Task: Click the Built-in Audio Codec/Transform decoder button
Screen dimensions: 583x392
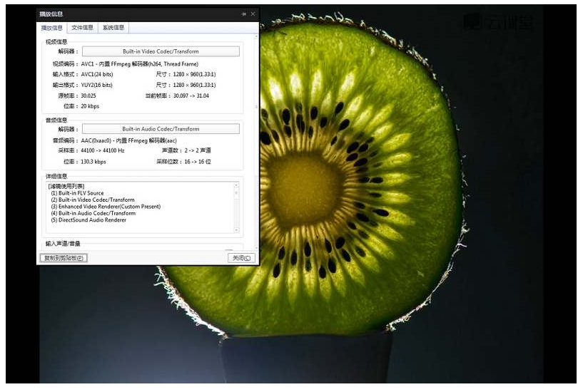Action: coord(161,129)
